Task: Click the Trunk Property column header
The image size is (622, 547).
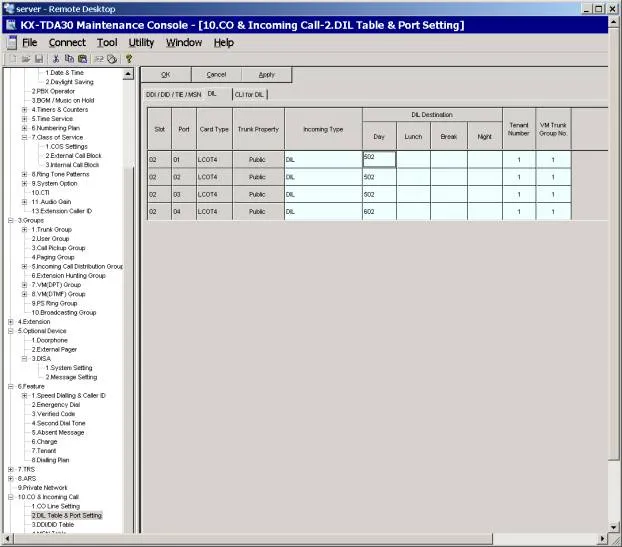Action: tap(258, 129)
